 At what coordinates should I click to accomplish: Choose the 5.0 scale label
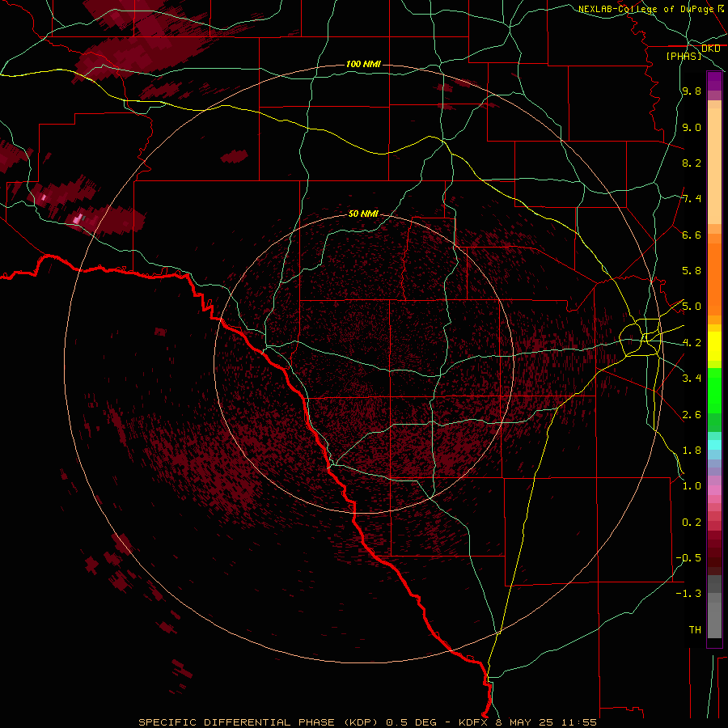[692, 307]
